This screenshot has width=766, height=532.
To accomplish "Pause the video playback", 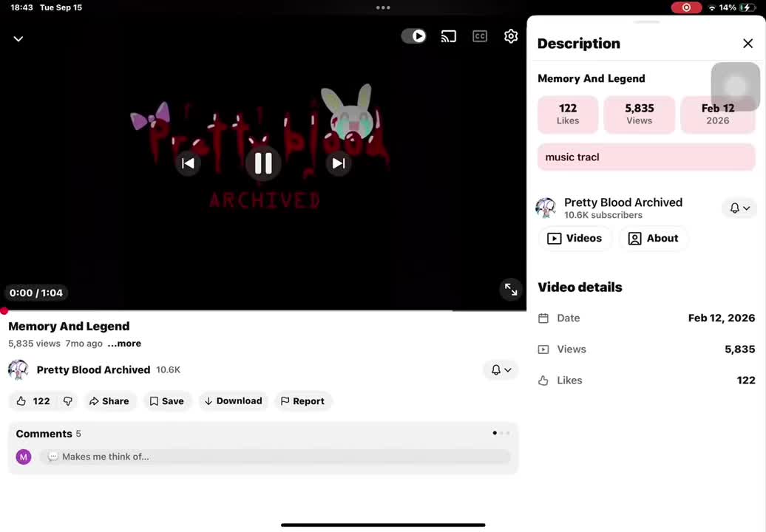I will click(263, 163).
